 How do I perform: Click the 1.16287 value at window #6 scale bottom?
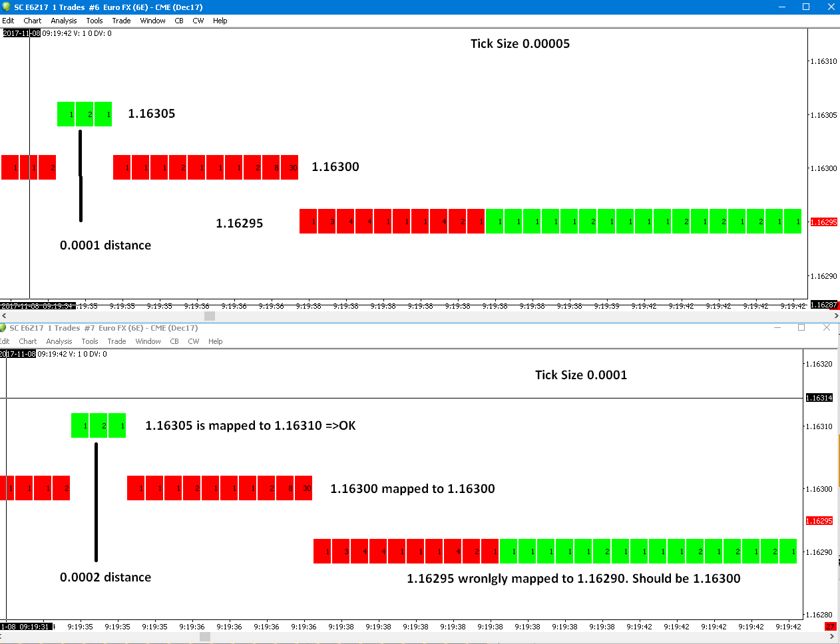(x=824, y=305)
